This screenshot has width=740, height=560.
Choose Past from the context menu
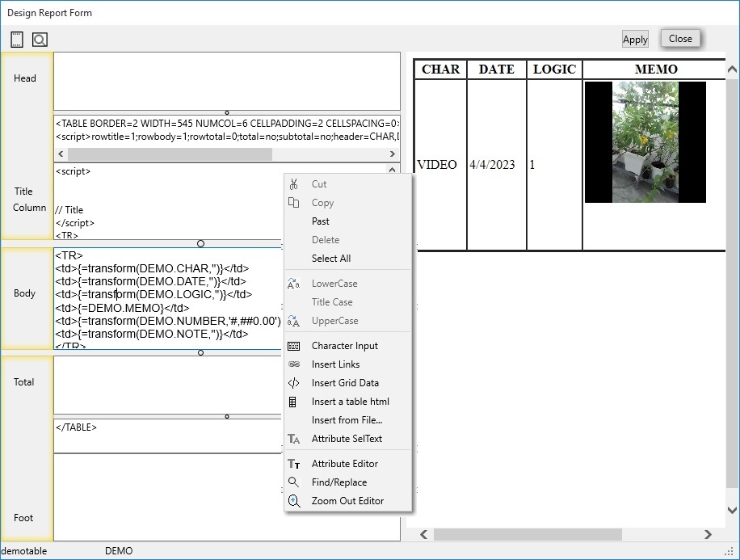[x=321, y=221]
